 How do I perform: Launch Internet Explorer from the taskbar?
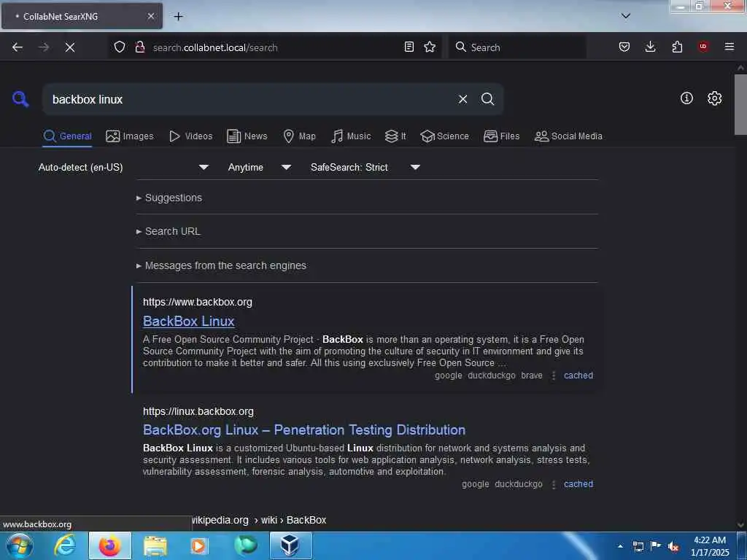[x=65, y=545]
